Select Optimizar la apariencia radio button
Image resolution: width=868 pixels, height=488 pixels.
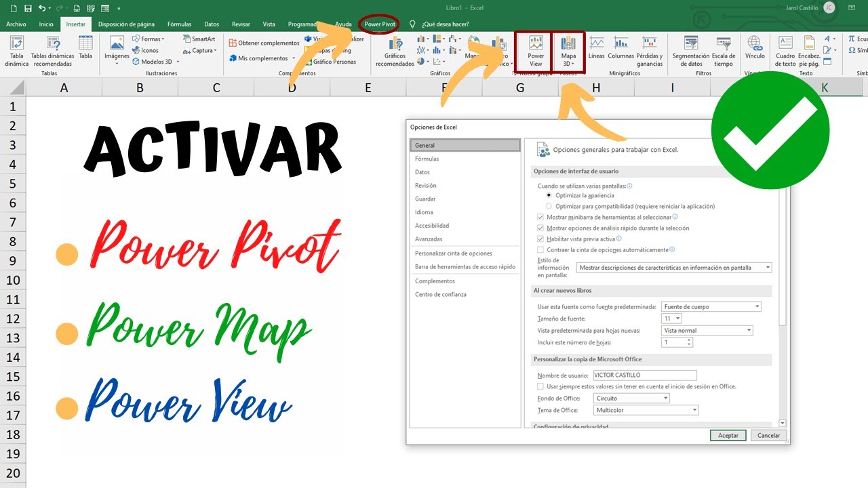pos(549,195)
